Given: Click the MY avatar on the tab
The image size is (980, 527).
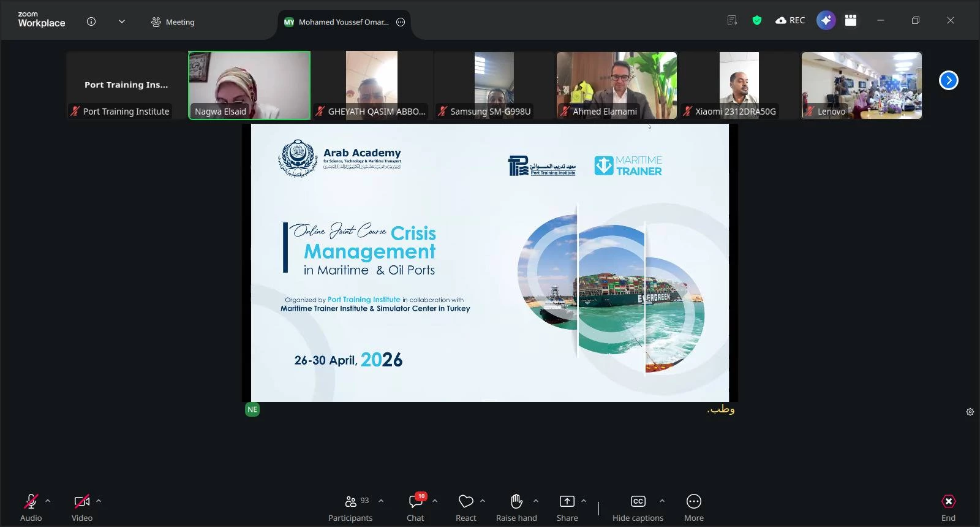Looking at the screenshot, I should tap(289, 22).
